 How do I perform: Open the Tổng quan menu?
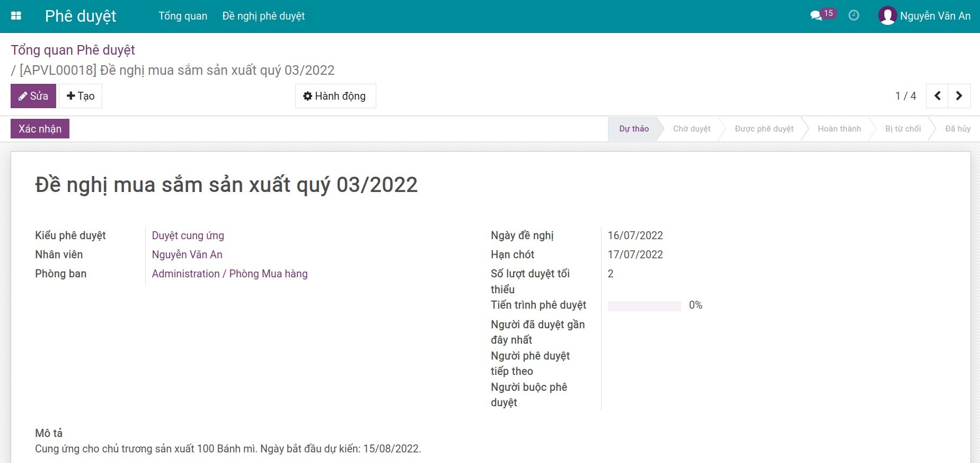click(183, 16)
